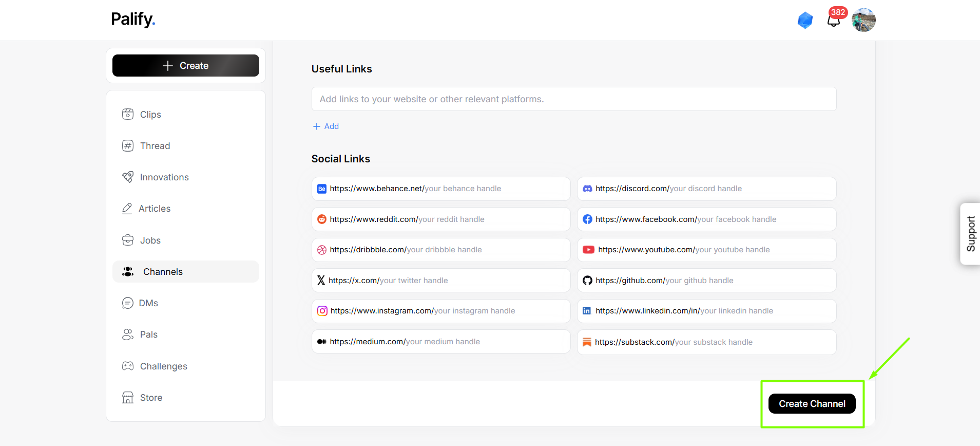Go to Thread in the sidebar
Screen dimensions: 980x446
[186, 145]
